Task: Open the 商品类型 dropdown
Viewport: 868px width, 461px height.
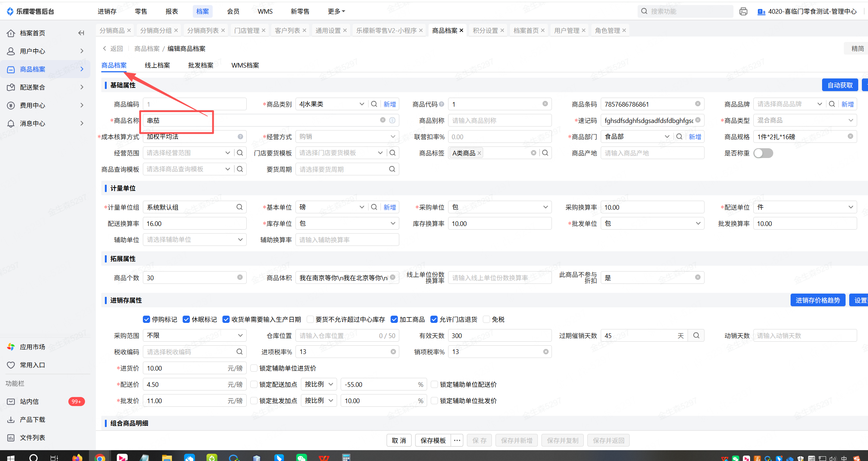Action: tap(805, 120)
